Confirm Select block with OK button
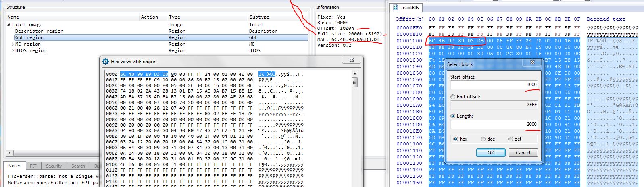644x187 pixels. [x=491, y=153]
